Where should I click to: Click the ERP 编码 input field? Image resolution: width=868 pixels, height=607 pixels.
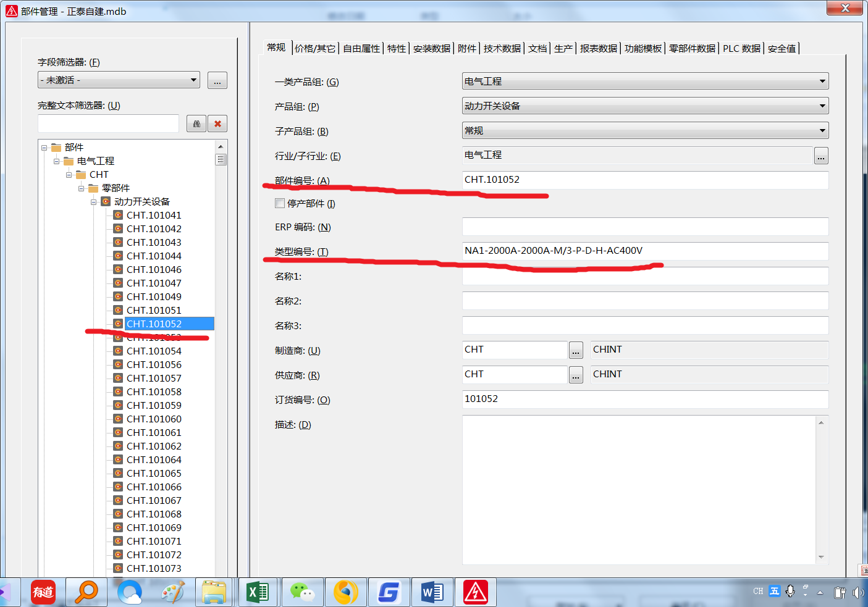[645, 227]
